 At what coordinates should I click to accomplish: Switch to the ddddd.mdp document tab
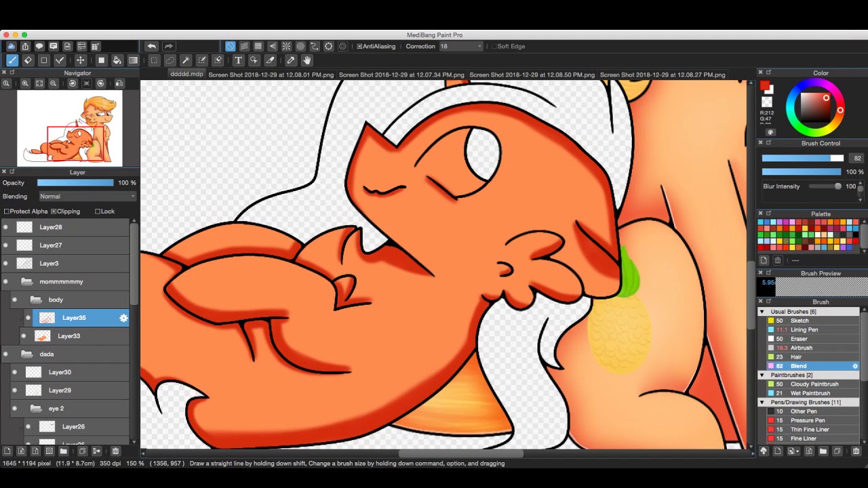click(x=186, y=74)
